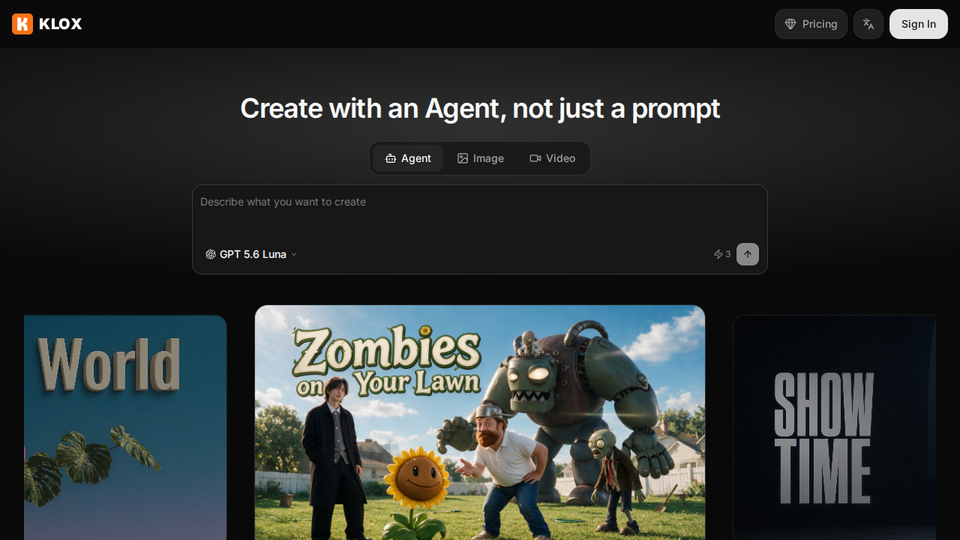Switch to the Video tab
This screenshot has height=540, width=960.
(552, 159)
